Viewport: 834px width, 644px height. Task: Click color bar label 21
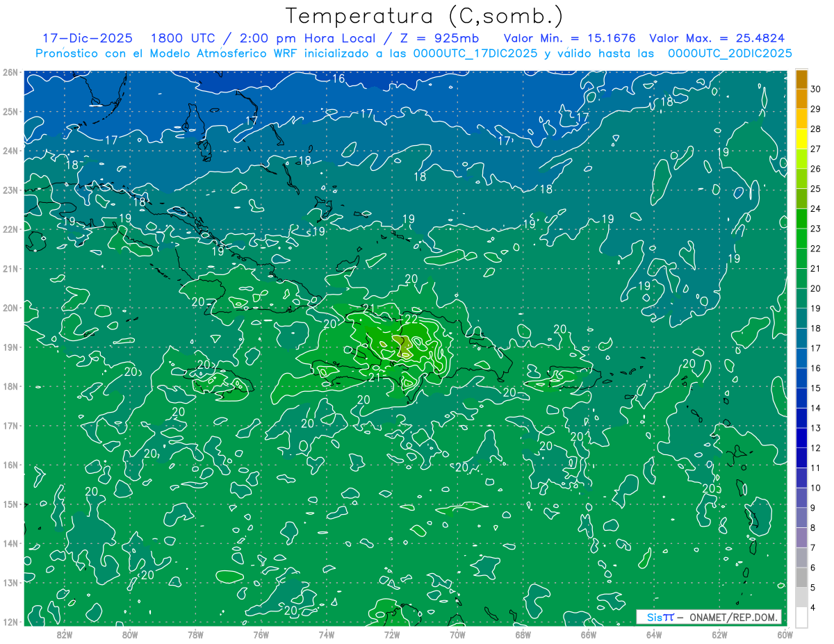pyautogui.click(x=815, y=268)
